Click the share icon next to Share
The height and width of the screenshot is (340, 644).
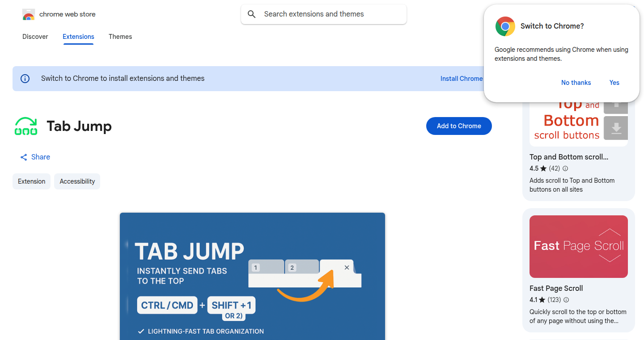click(24, 157)
